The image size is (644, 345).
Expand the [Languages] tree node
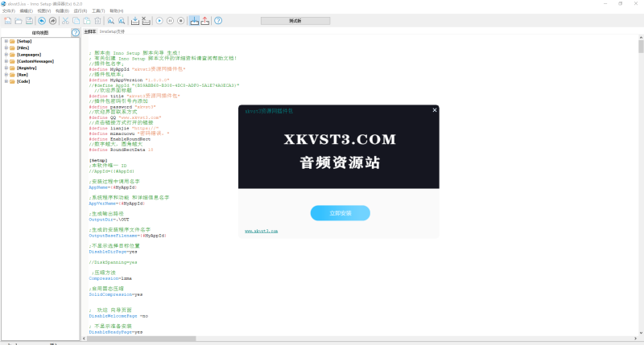(x=6, y=55)
